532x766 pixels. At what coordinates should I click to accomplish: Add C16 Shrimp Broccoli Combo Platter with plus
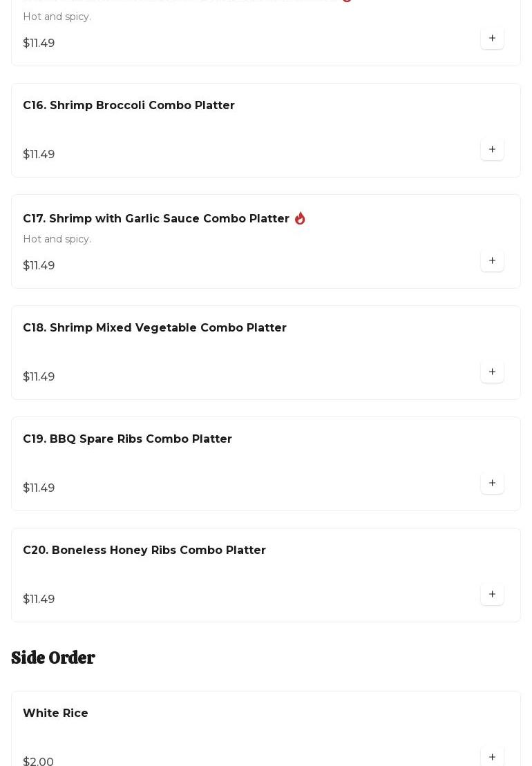pos(492,149)
